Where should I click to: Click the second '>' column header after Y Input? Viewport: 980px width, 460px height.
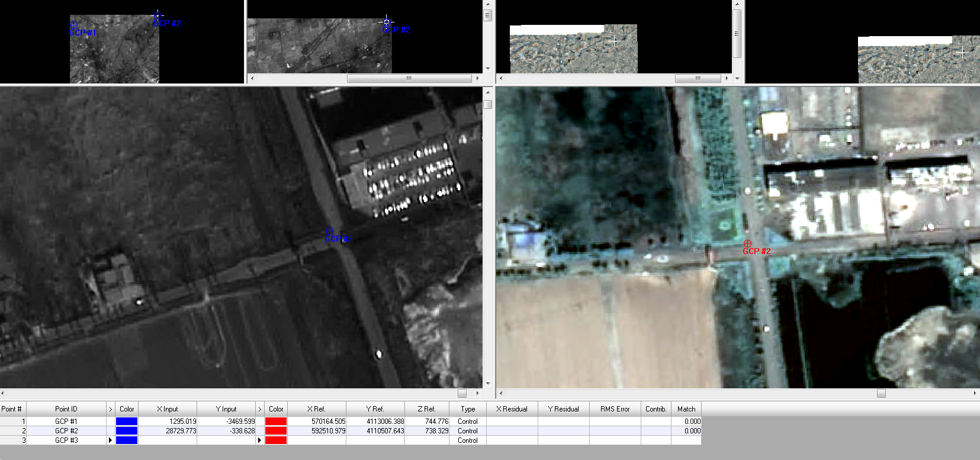(259, 409)
